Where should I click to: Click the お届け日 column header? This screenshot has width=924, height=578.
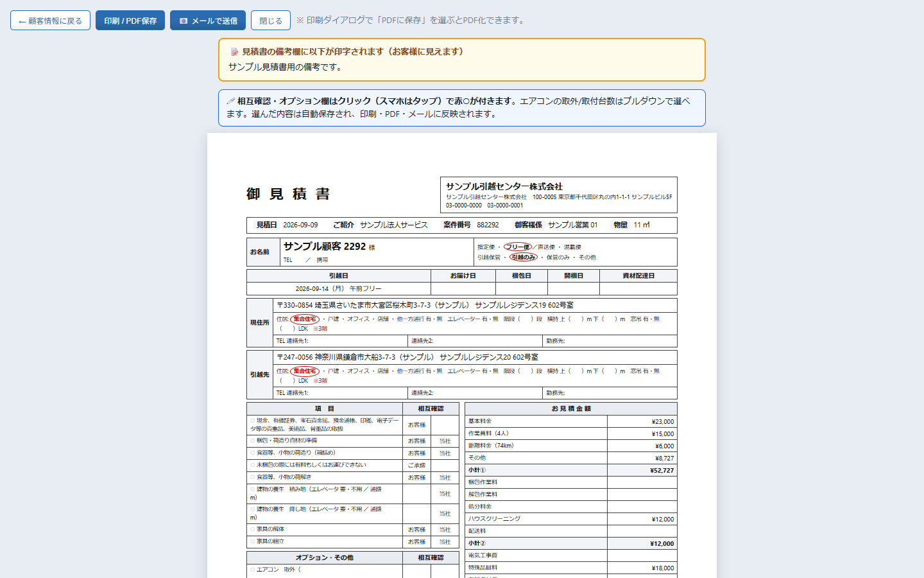[463, 276]
